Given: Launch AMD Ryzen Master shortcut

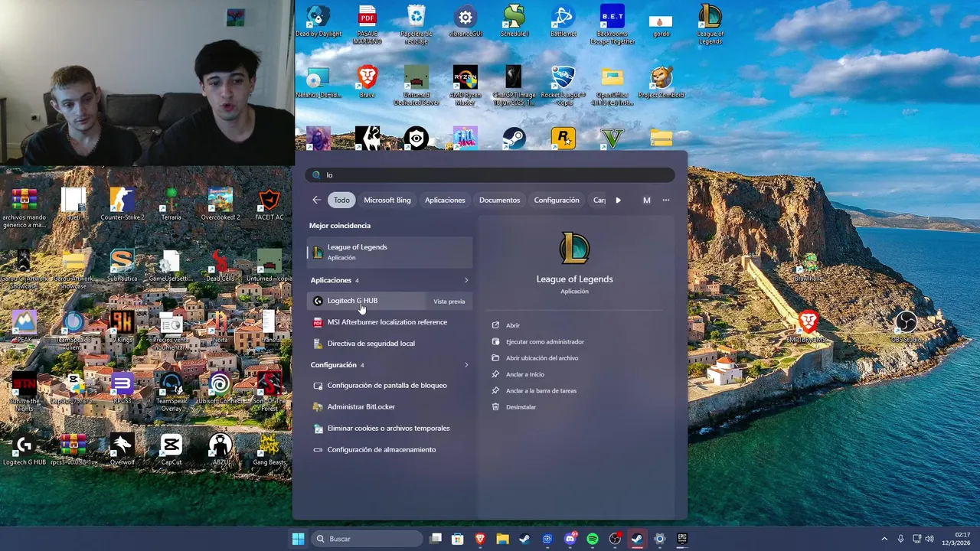Looking at the screenshot, I should pos(465,86).
